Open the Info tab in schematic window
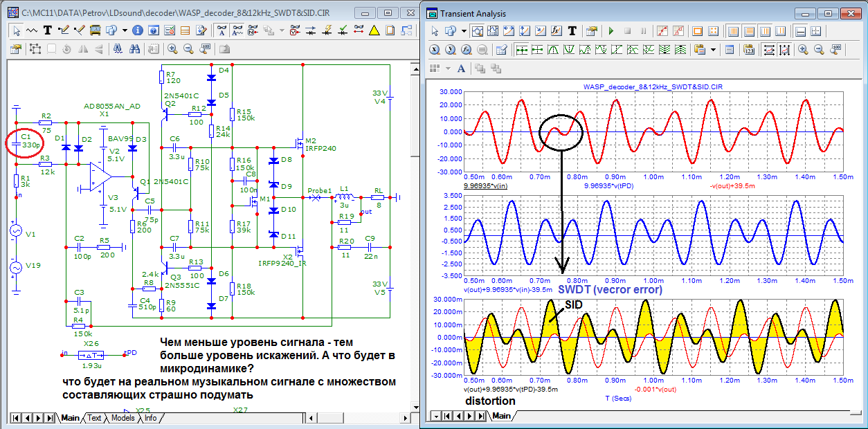The height and width of the screenshot is (429, 868). 150,418
